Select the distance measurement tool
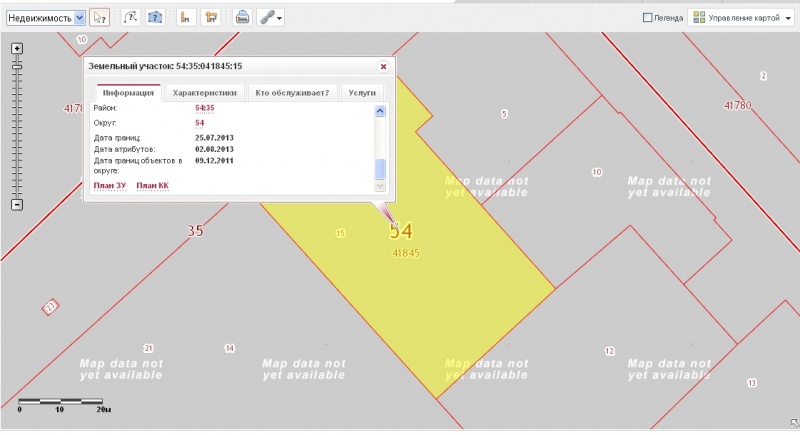The image size is (800, 435). pos(185,17)
